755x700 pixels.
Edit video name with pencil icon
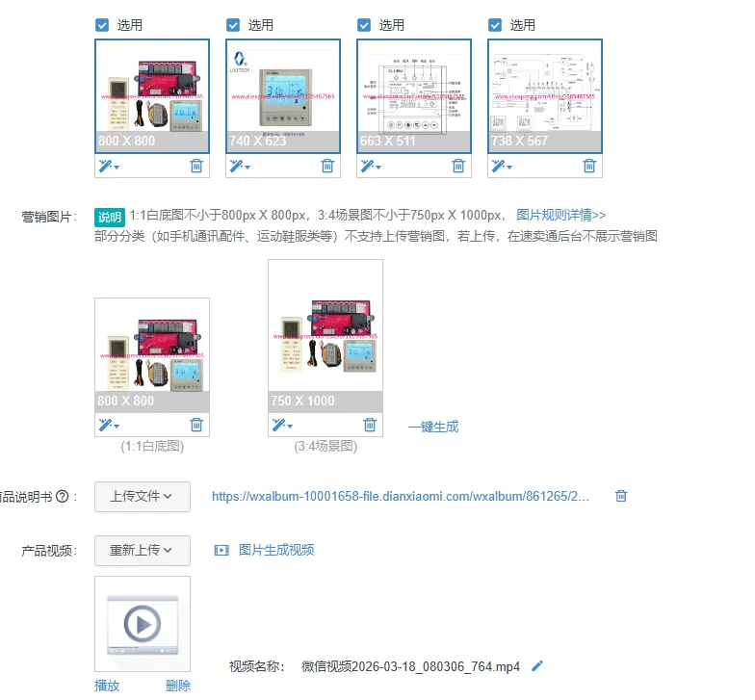pos(537,666)
